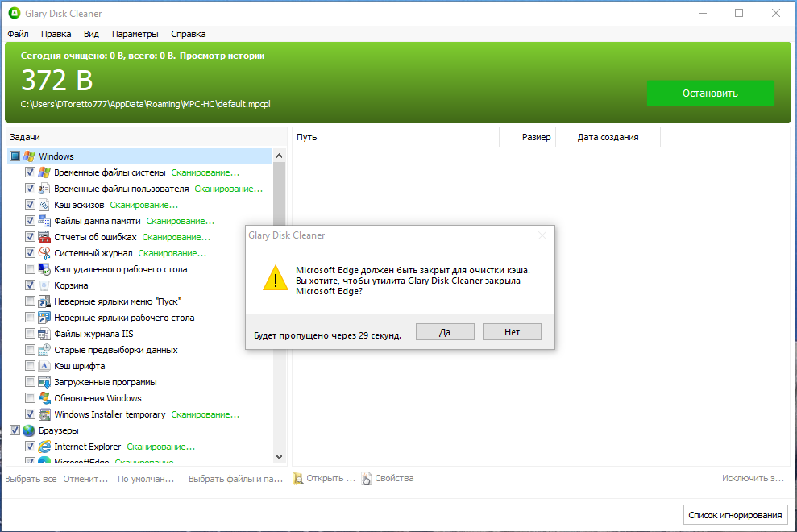
Task: Check the Загруженные программы option
Action: point(30,381)
